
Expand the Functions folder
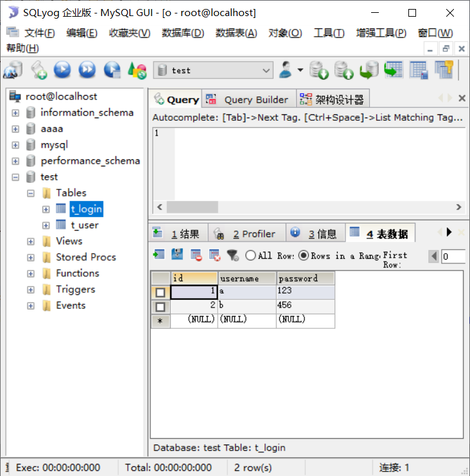tap(31, 274)
